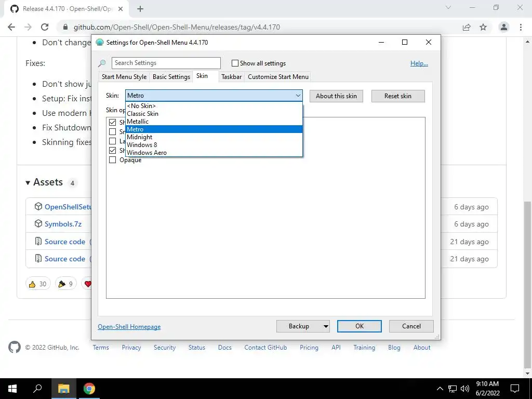Click thumbs-up reaction with 30
Screen dimensions: 532x399
(x=38, y=284)
